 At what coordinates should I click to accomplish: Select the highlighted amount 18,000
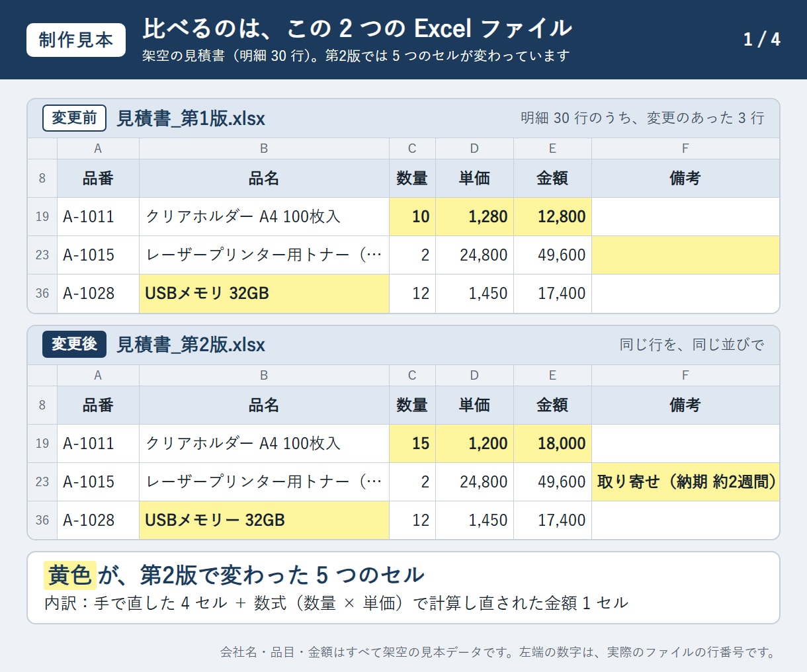(552, 444)
